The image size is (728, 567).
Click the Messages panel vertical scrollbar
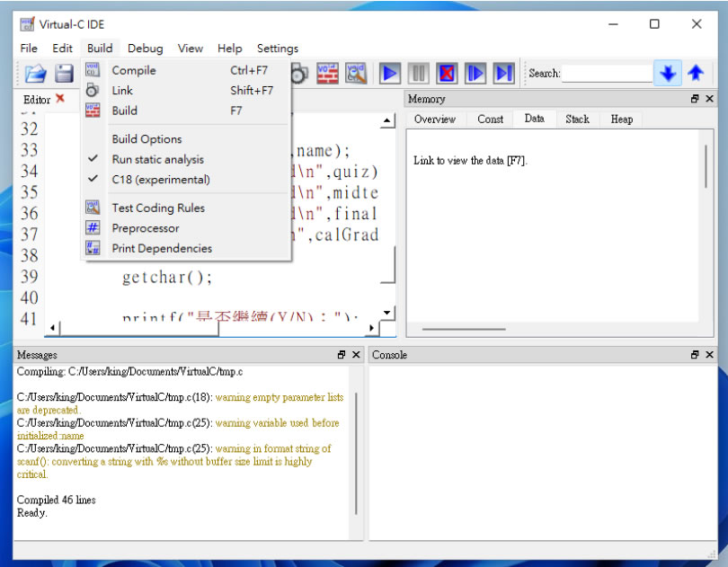pyautogui.click(x=356, y=453)
